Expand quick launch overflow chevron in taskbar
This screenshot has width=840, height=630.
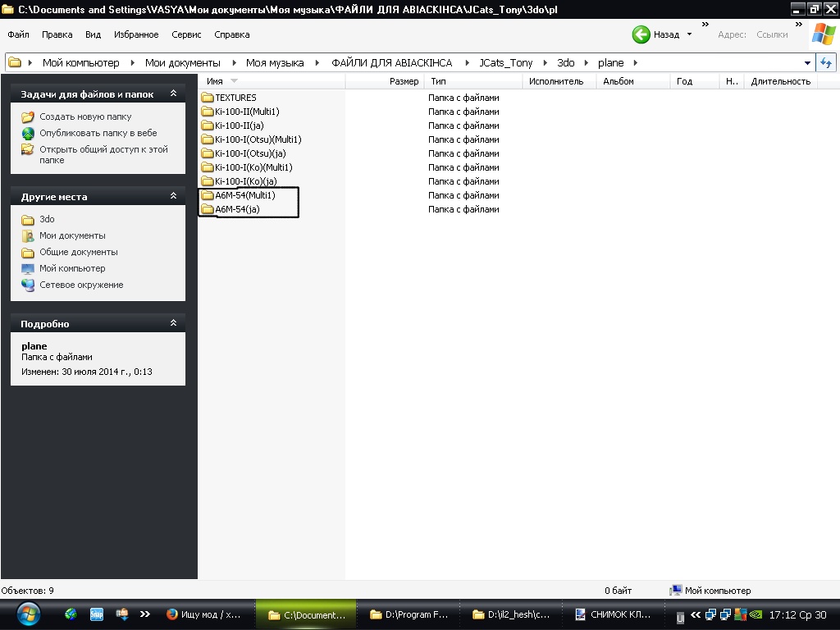[x=145, y=614]
